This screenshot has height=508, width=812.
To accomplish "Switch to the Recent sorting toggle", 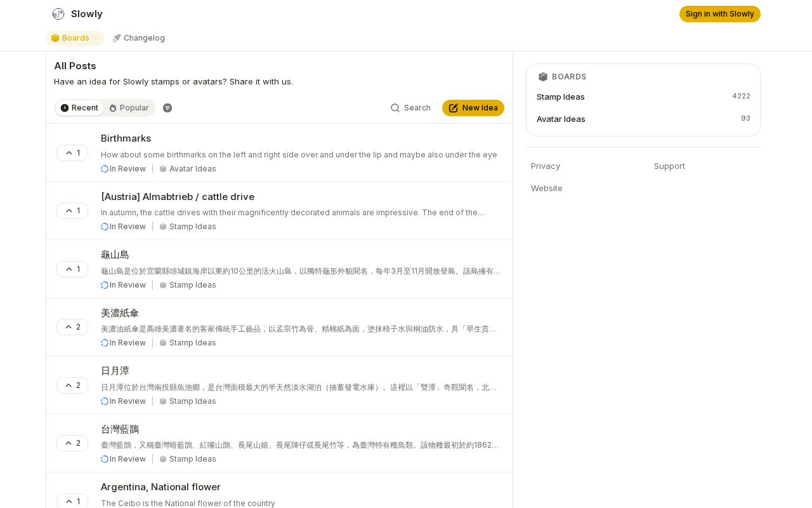I will [x=79, y=108].
